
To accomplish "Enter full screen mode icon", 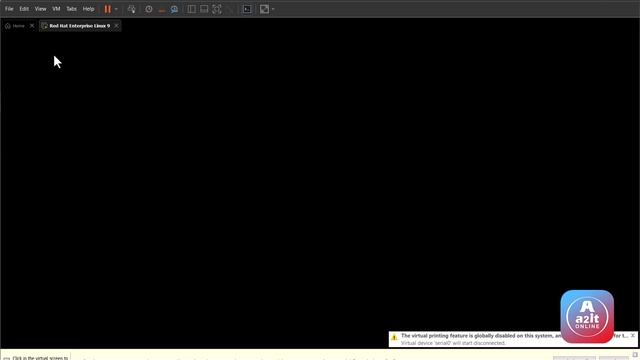I will (217, 9).
